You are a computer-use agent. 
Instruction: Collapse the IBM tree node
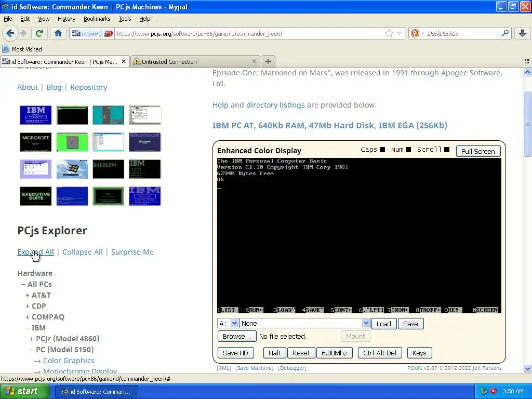click(x=28, y=328)
